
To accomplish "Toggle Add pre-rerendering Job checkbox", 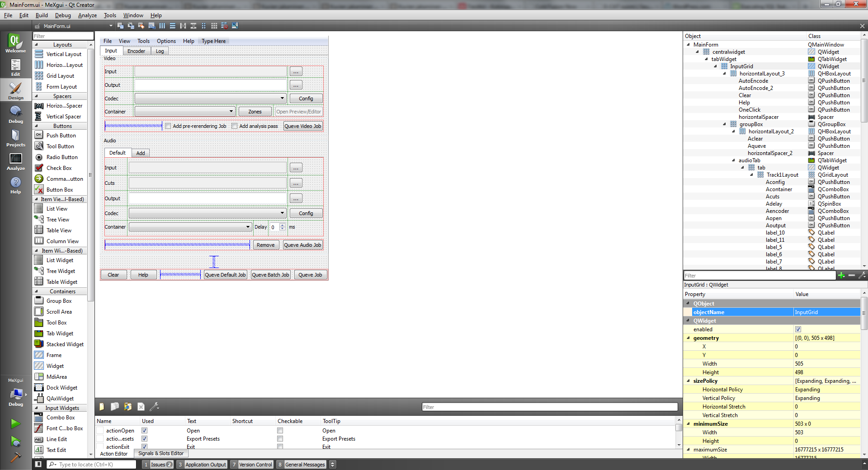I will pyautogui.click(x=168, y=126).
